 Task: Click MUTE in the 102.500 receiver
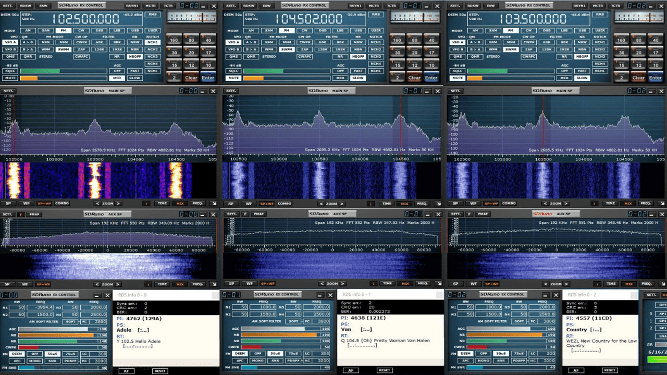[x=10, y=78]
